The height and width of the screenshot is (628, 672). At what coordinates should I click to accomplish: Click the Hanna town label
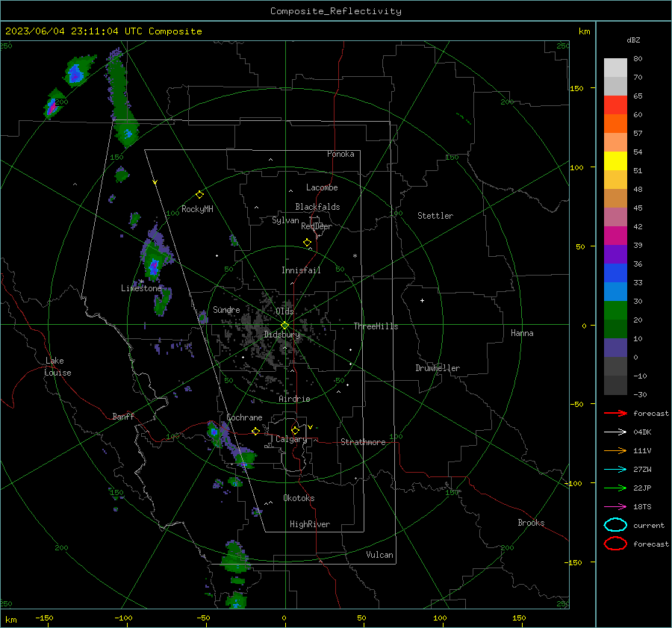[522, 333]
